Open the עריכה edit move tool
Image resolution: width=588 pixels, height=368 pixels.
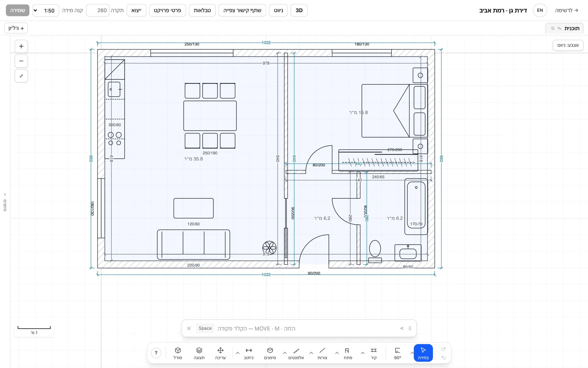coord(220,353)
